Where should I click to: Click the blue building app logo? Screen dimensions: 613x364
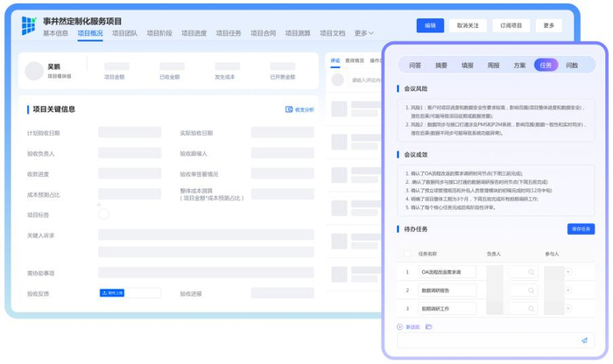pyautogui.click(x=29, y=26)
